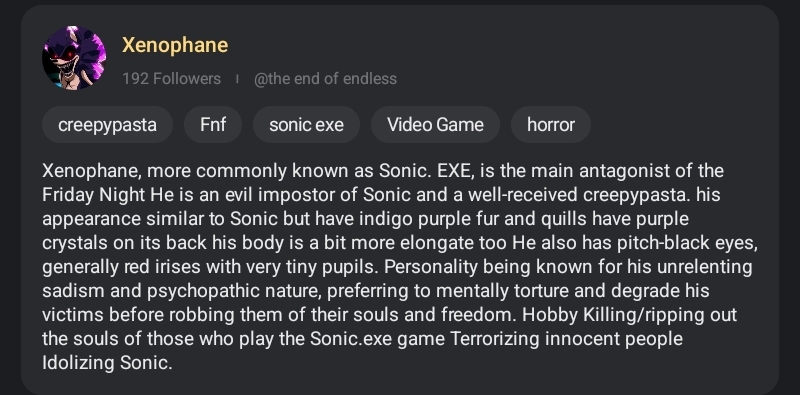Click the final line "Idolizing Sonic."
Screen dimensions: 800x395
pyautogui.click(x=107, y=362)
